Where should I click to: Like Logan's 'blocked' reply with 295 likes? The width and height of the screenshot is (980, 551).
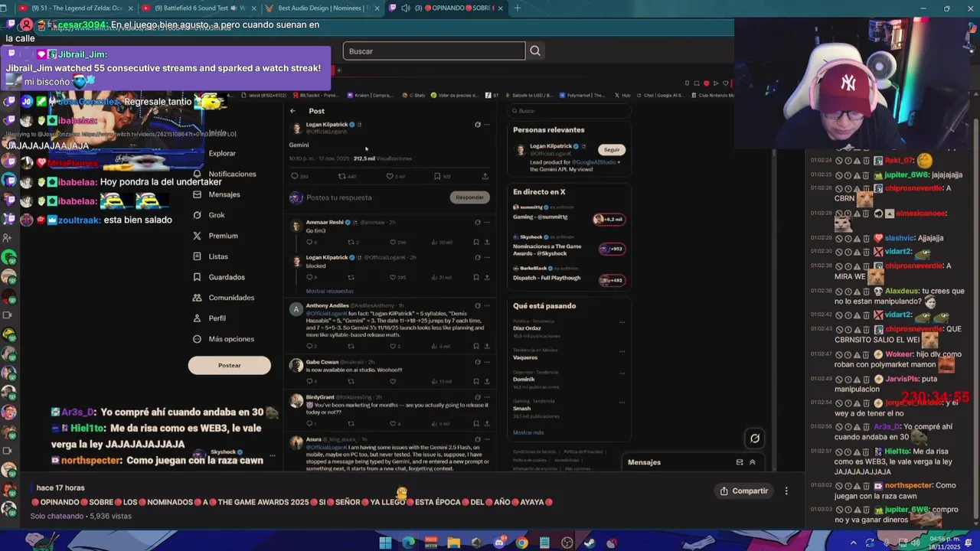(x=391, y=278)
